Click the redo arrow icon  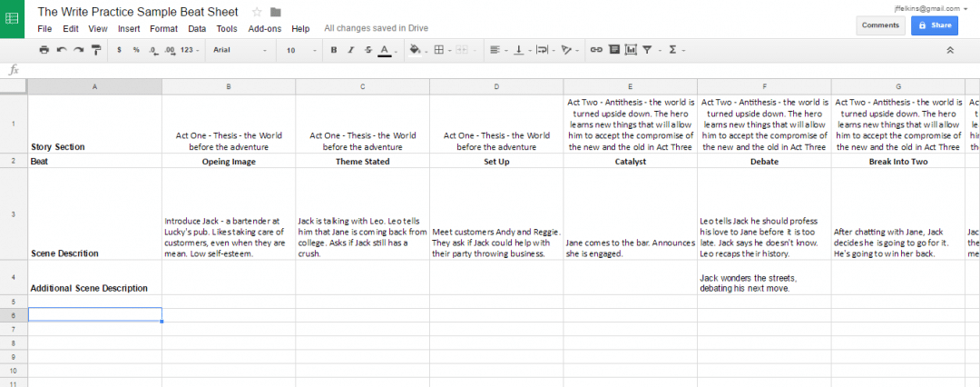tap(78, 50)
